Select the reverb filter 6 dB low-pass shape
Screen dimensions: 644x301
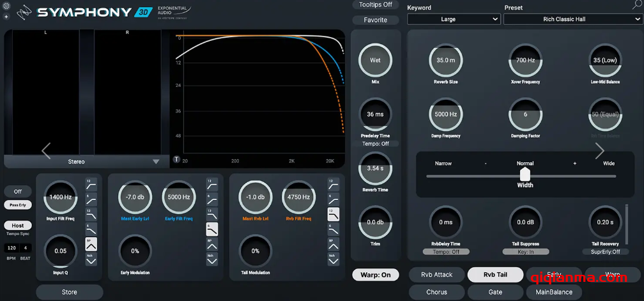333,229
